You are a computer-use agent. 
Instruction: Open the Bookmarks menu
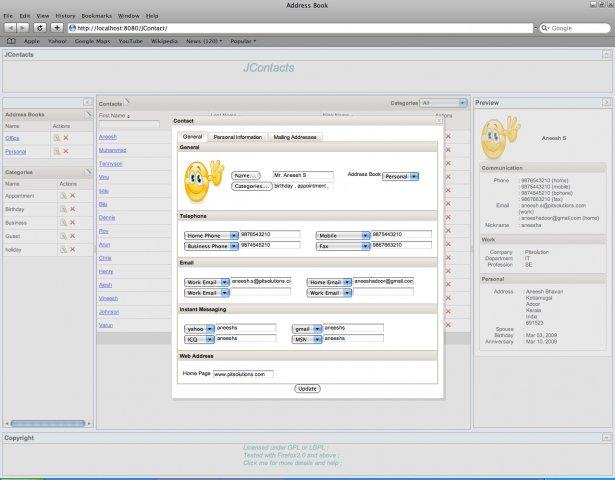click(x=96, y=16)
